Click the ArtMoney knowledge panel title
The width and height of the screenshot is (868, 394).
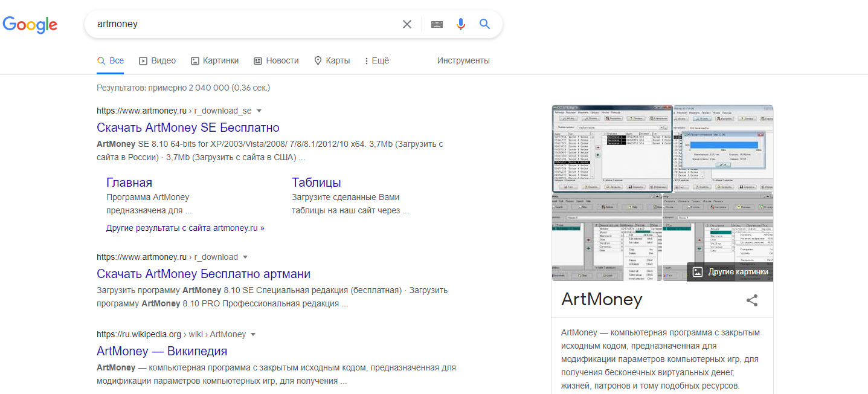point(602,300)
